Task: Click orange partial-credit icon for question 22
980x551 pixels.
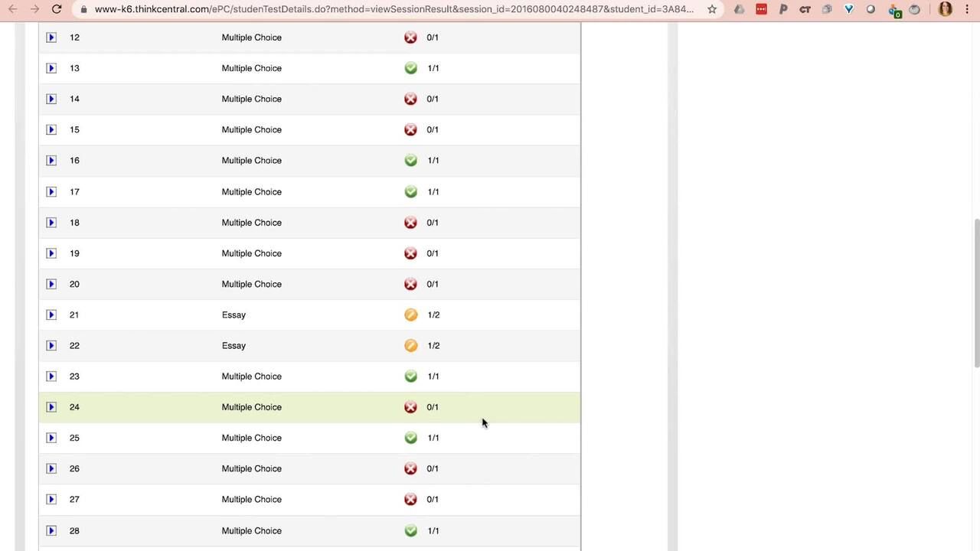Action: (x=411, y=345)
